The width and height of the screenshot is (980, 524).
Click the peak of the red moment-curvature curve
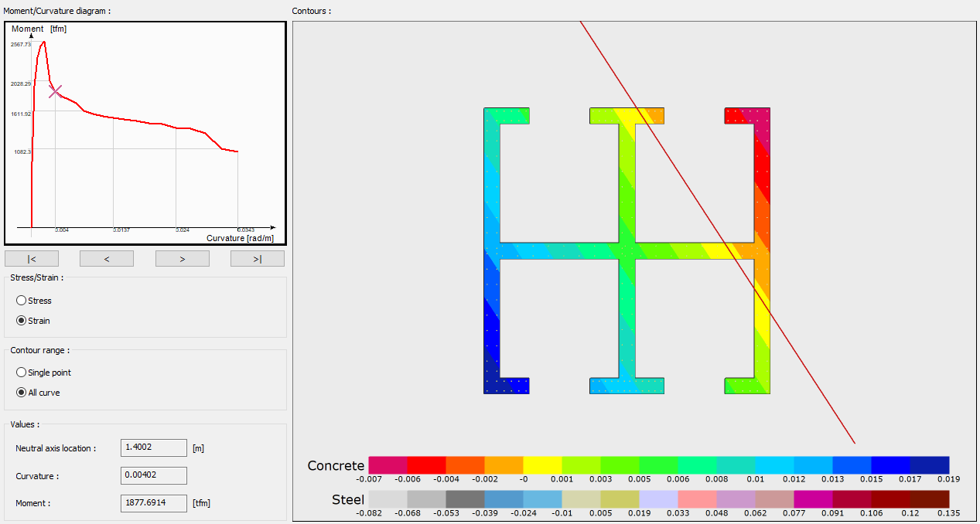pyautogui.click(x=43, y=43)
